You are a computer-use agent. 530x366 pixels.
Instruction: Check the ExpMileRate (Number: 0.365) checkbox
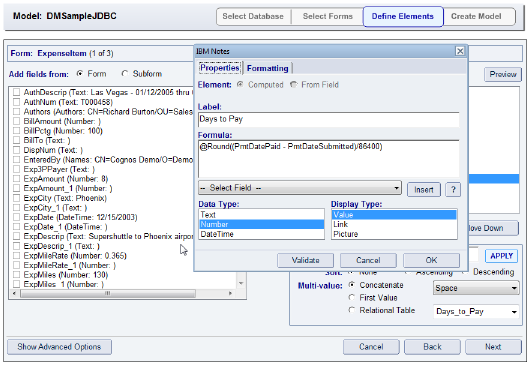(x=16, y=255)
